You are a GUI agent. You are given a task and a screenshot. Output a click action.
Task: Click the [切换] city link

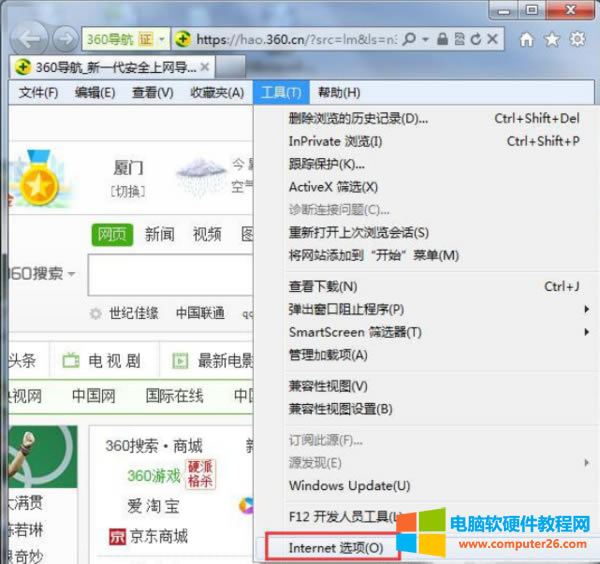[x=128, y=192]
